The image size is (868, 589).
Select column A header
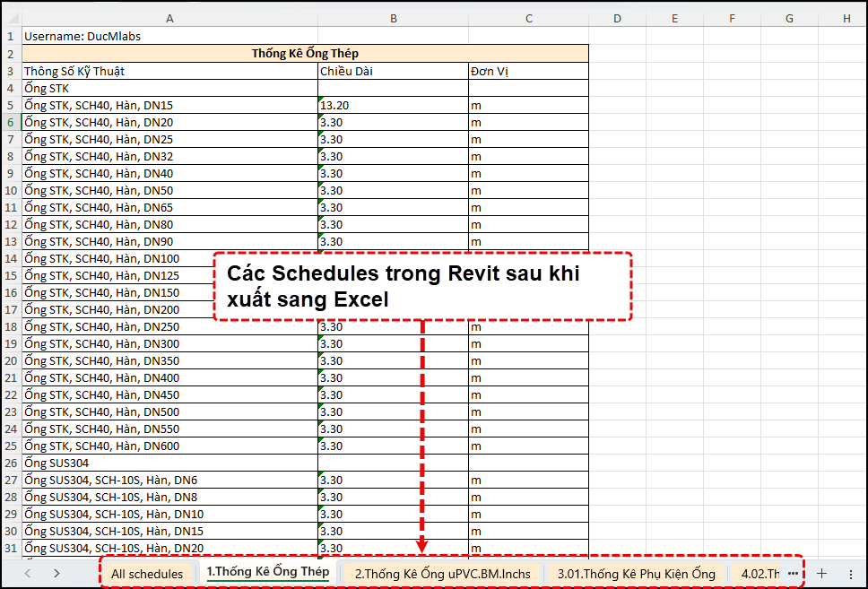click(x=169, y=18)
